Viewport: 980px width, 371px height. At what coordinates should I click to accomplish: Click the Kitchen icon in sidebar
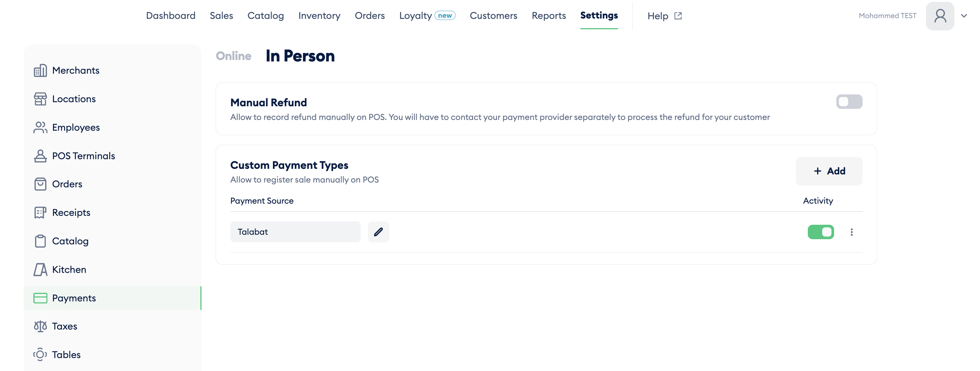pos(40,270)
